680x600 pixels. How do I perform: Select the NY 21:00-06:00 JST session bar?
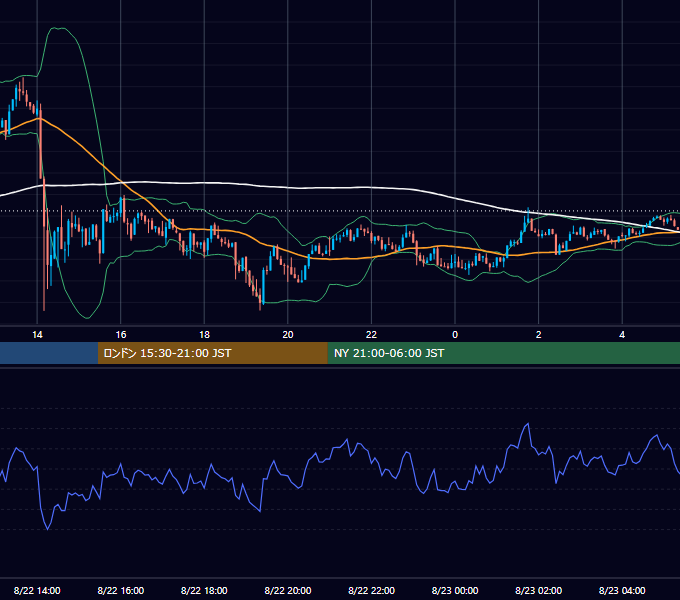(503, 353)
